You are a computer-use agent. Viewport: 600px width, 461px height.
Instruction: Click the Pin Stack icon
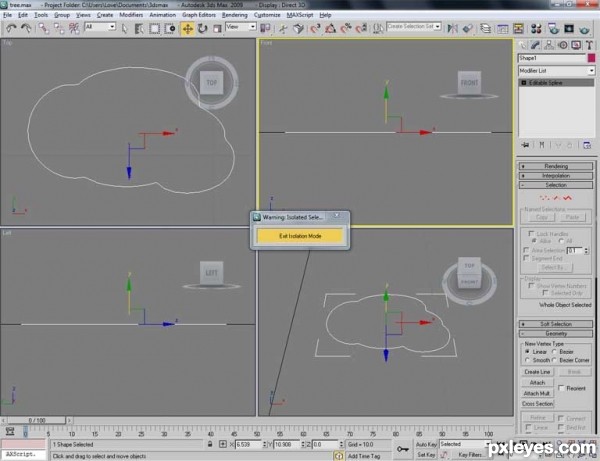coord(526,145)
